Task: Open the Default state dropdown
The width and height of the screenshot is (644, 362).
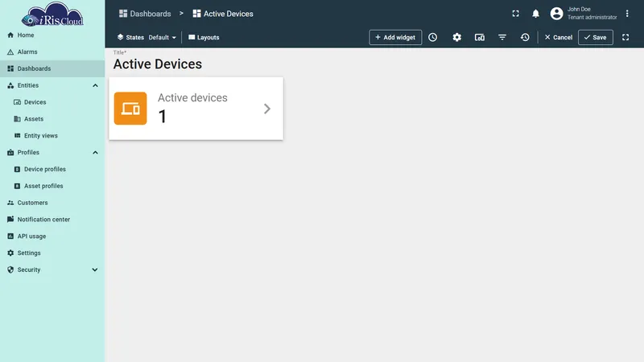Action: (x=163, y=37)
